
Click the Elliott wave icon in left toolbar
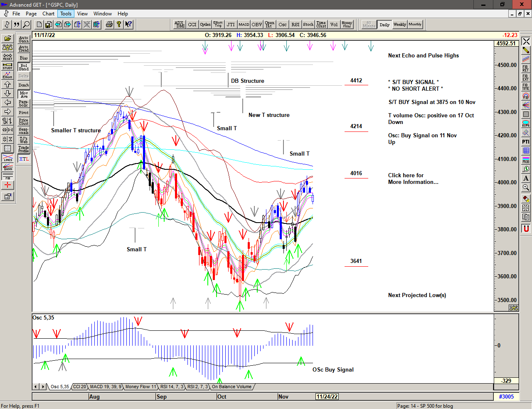[7, 75]
